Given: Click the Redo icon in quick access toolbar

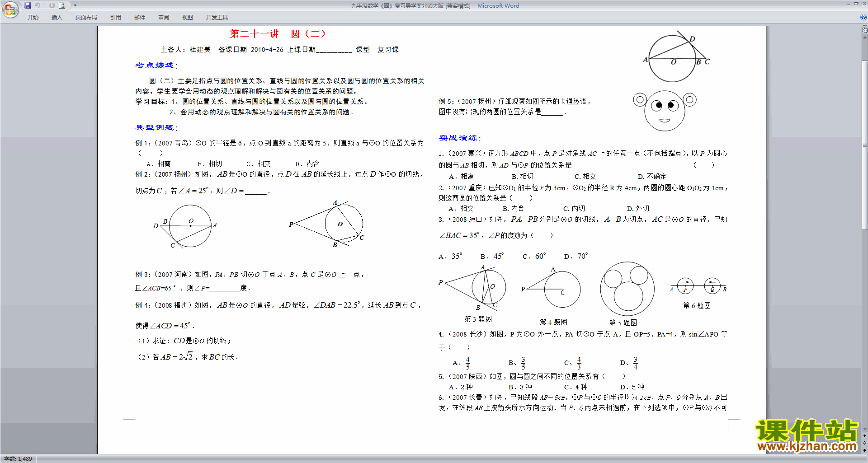Looking at the screenshot, I should point(52,5).
